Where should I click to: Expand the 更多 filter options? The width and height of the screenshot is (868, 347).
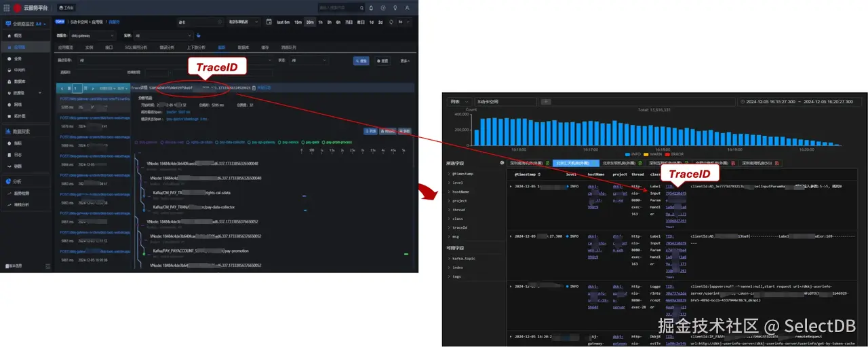(405, 60)
